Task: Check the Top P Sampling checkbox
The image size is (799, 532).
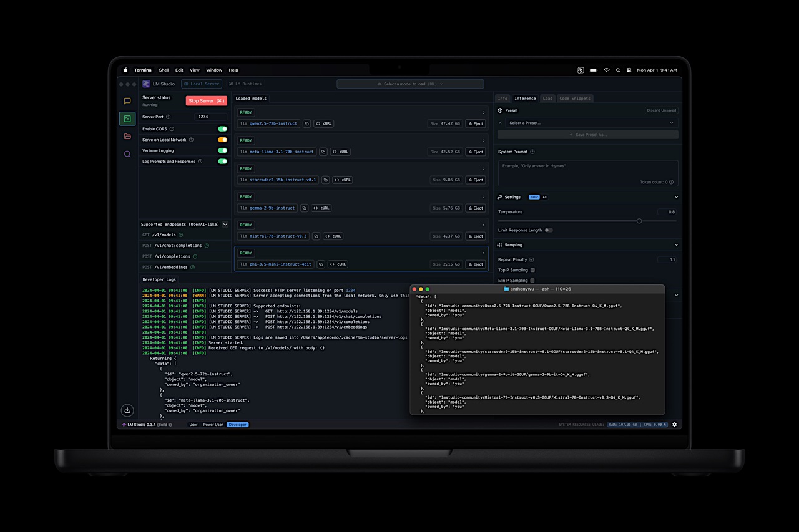Action: [x=532, y=270]
